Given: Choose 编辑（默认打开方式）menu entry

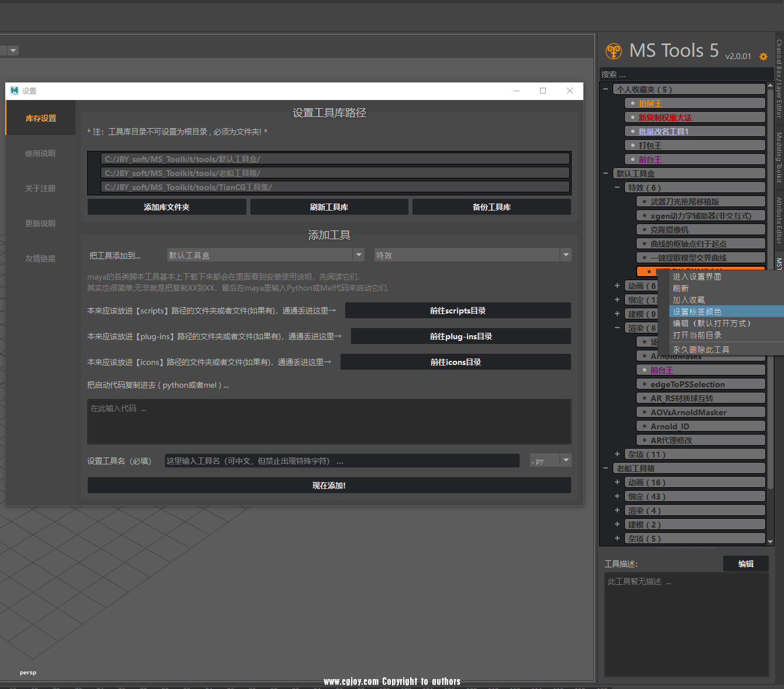Looking at the screenshot, I should tap(726, 323).
